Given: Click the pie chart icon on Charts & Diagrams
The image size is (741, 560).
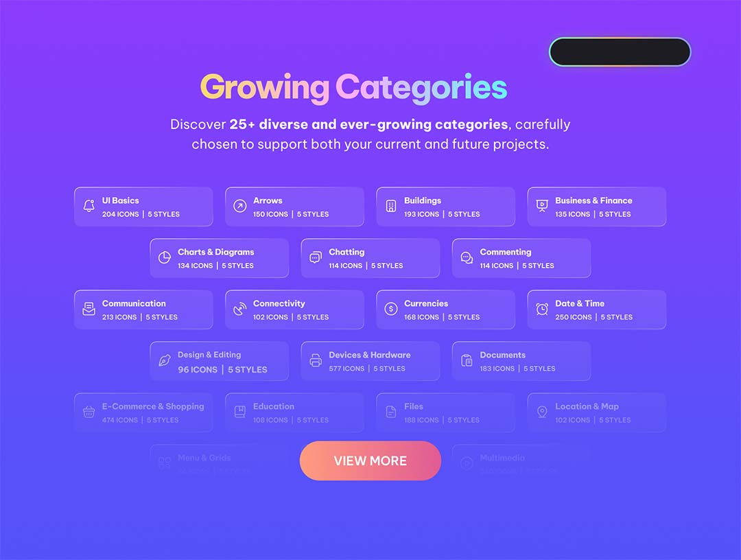Looking at the screenshot, I should [x=165, y=258].
